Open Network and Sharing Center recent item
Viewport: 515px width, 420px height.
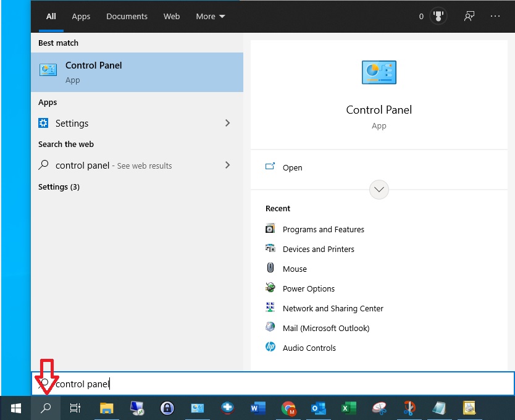click(x=333, y=308)
